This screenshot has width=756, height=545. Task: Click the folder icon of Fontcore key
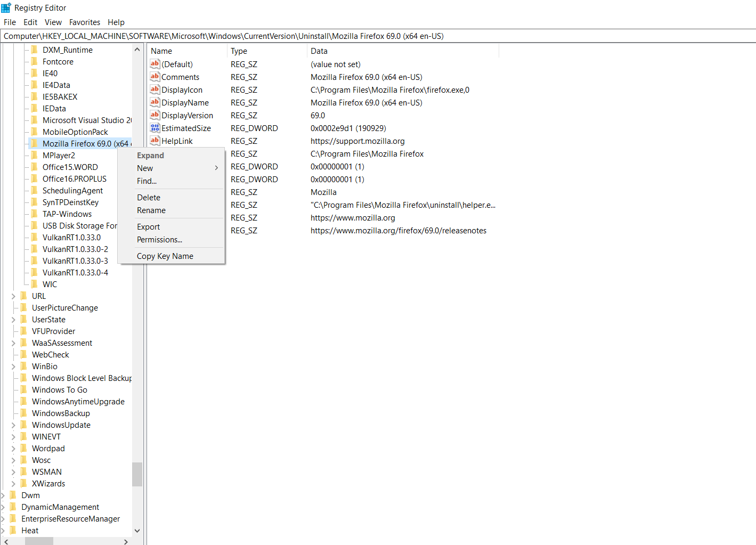coord(34,61)
